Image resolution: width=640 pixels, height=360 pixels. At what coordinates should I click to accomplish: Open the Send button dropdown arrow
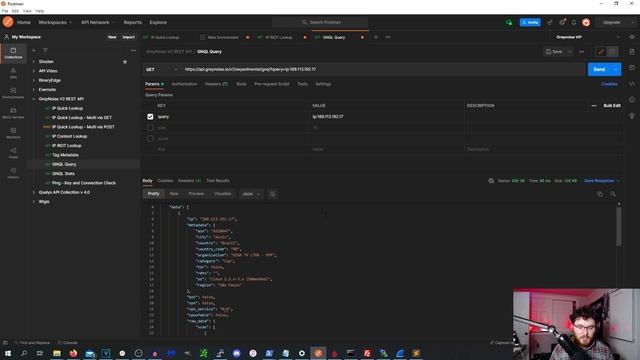[616, 69]
